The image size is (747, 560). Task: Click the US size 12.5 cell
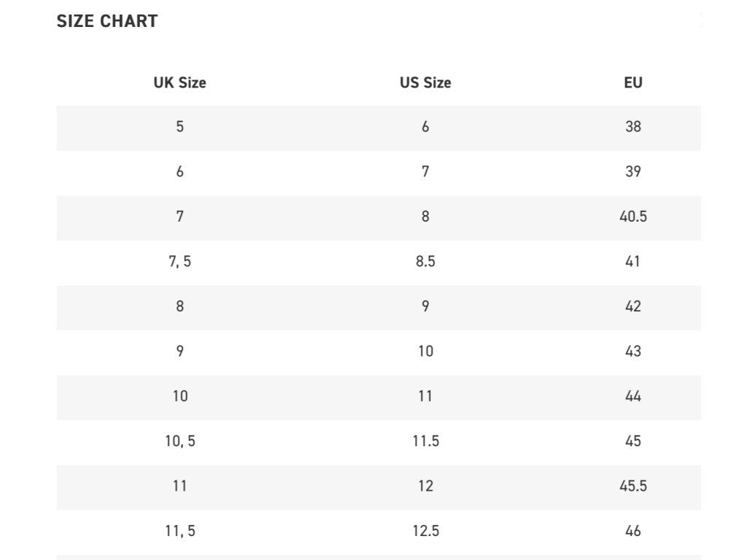pos(425,531)
